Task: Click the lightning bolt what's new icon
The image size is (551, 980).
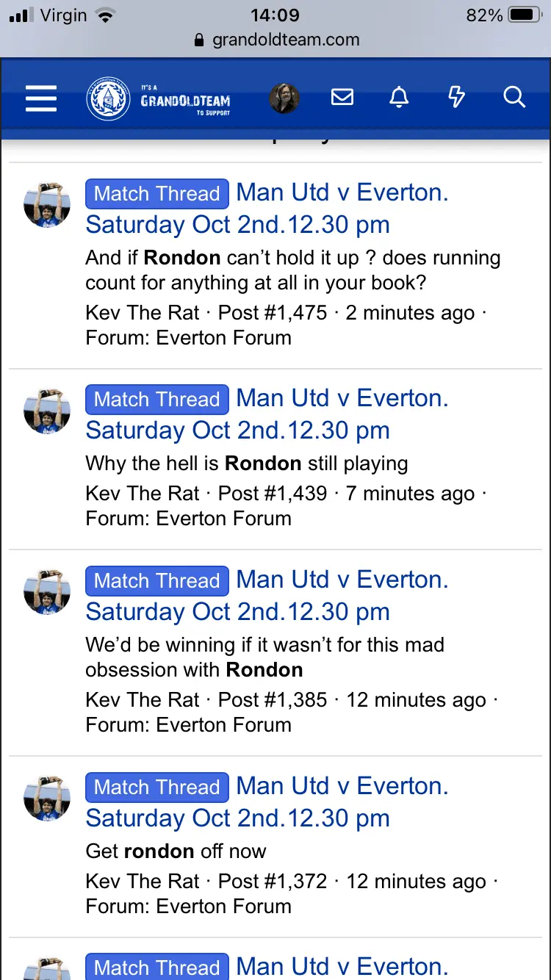Action: 456,97
